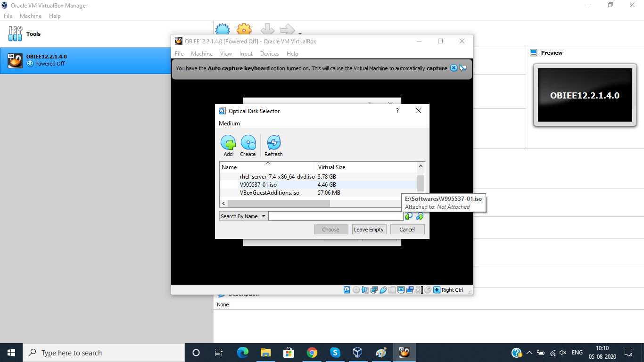Open the VirtualBox Manager from the taskbar

pyautogui.click(x=358, y=352)
